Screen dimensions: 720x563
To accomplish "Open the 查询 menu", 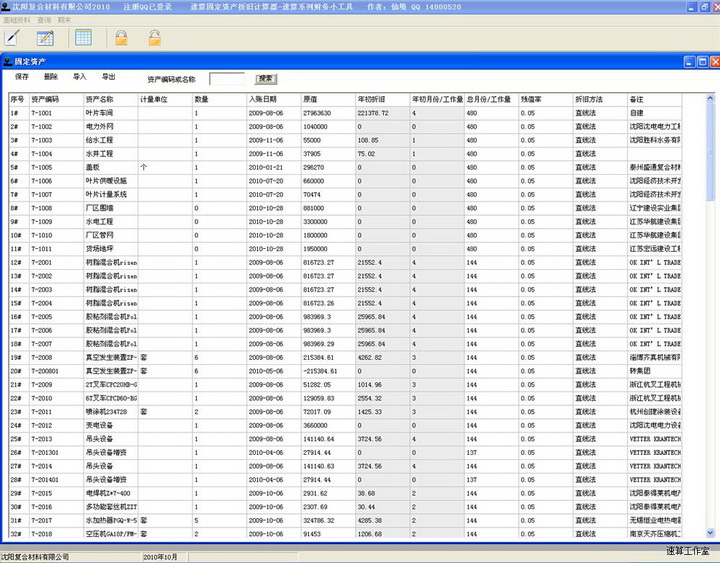I will tap(44, 20).
